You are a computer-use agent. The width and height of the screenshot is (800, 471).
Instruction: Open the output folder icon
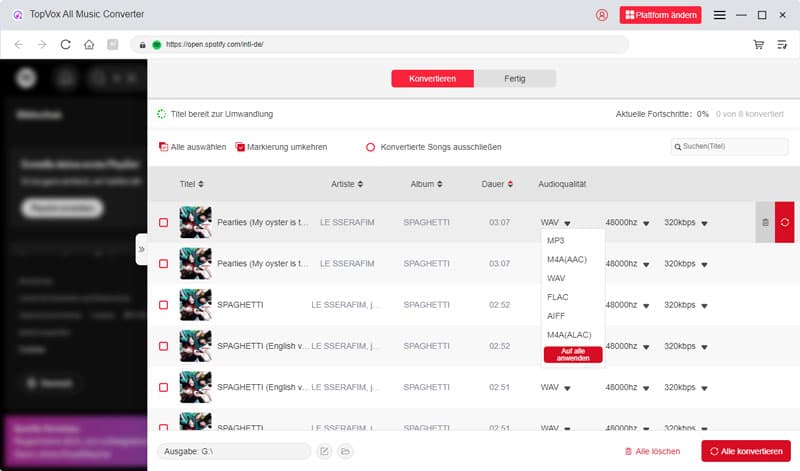(x=345, y=451)
